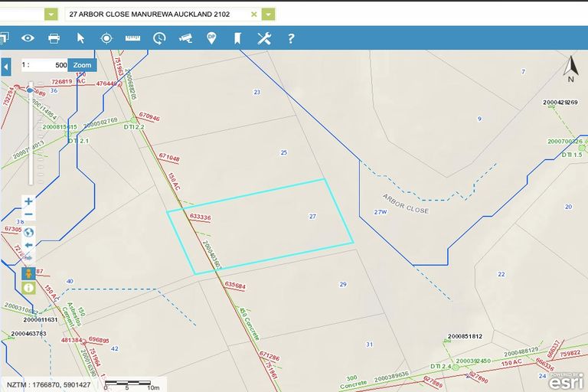Viewport: 588px width, 392px height.
Task: Click the 27W parcel label
Action: (381, 212)
